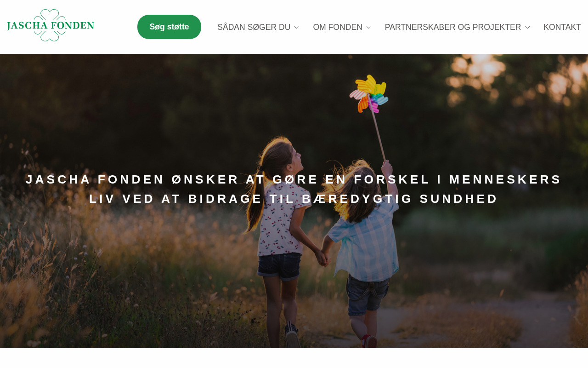
Task: Expand the chevron beside SÅDAN SØGER DU
Action: pos(297,28)
